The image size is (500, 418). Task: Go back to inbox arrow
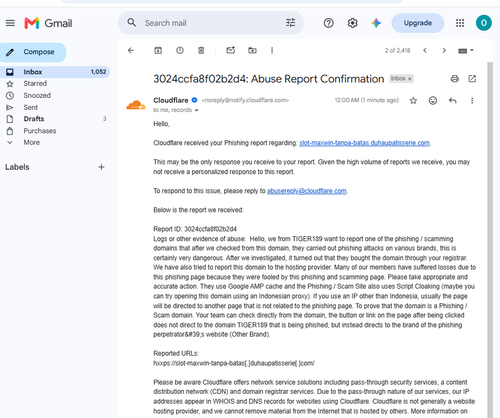tap(131, 50)
